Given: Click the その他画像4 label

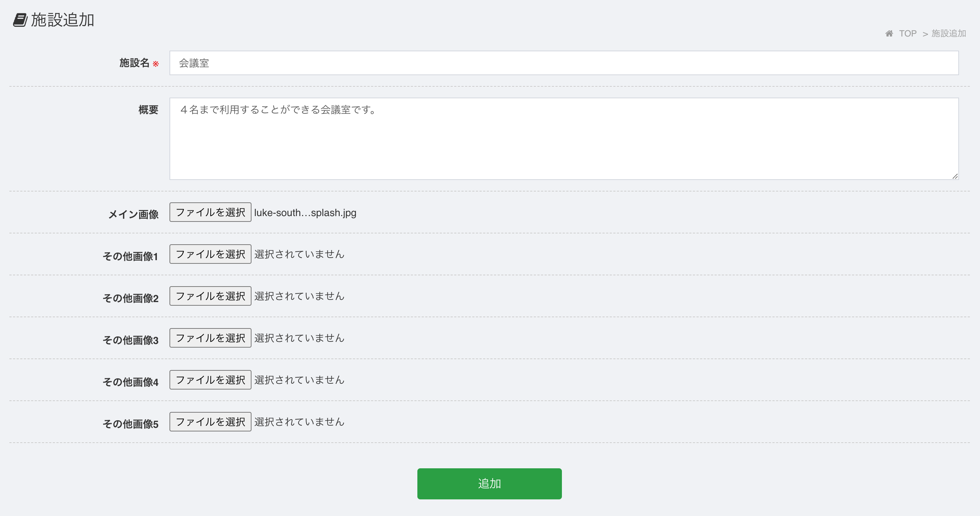Looking at the screenshot, I should (130, 382).
